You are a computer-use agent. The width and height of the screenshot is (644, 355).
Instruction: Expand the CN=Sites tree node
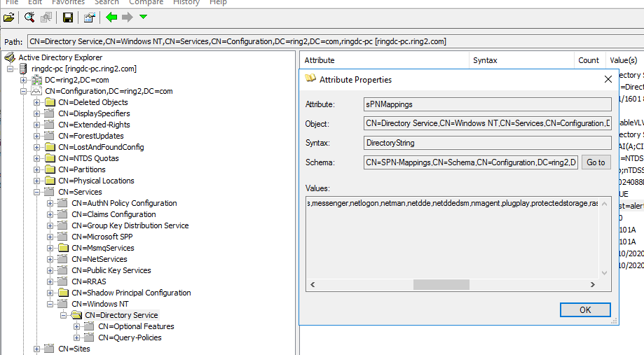pyautogui.click(x=37, y=349)
